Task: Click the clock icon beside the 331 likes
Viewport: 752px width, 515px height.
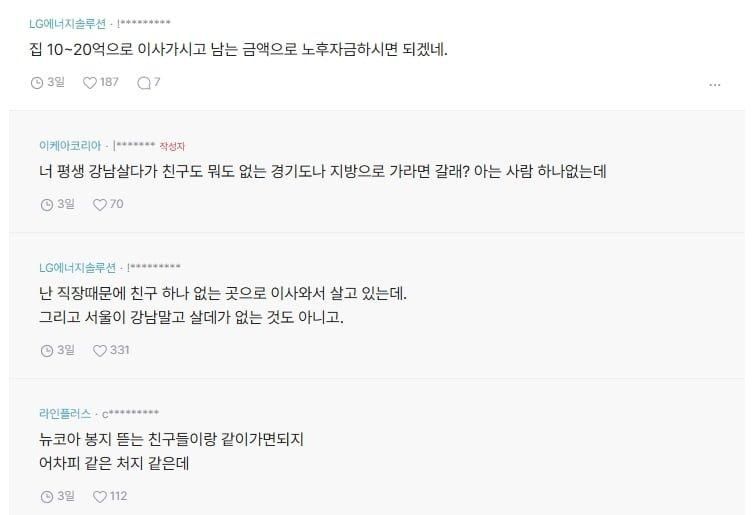Action: pos(47,351)
